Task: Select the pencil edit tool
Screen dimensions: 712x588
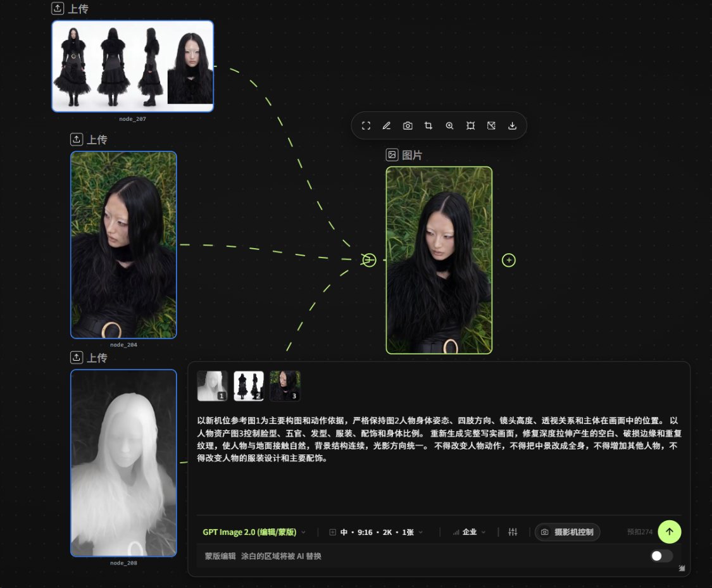Action: (x=387, y=126)
